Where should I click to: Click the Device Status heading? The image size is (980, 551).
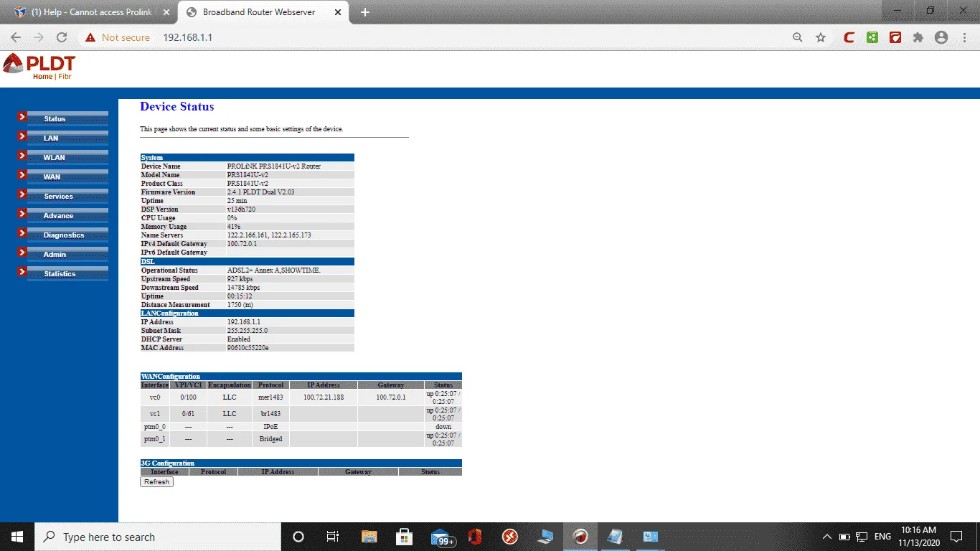coord(177,106)
